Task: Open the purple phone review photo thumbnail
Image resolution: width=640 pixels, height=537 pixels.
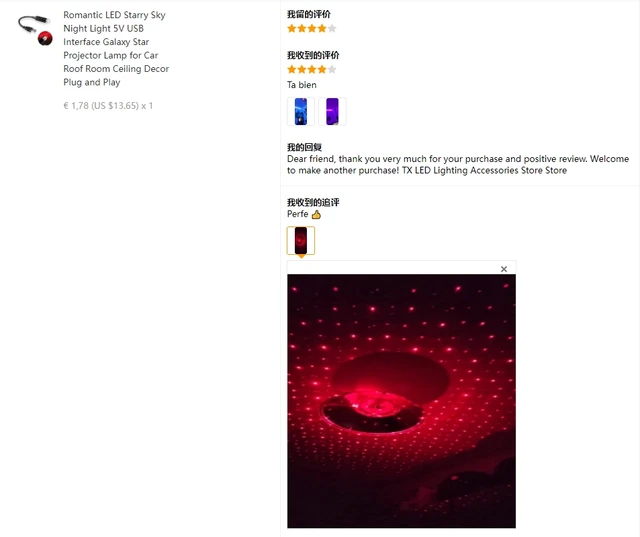Action: pyautogui.click(x=332, y=111)
